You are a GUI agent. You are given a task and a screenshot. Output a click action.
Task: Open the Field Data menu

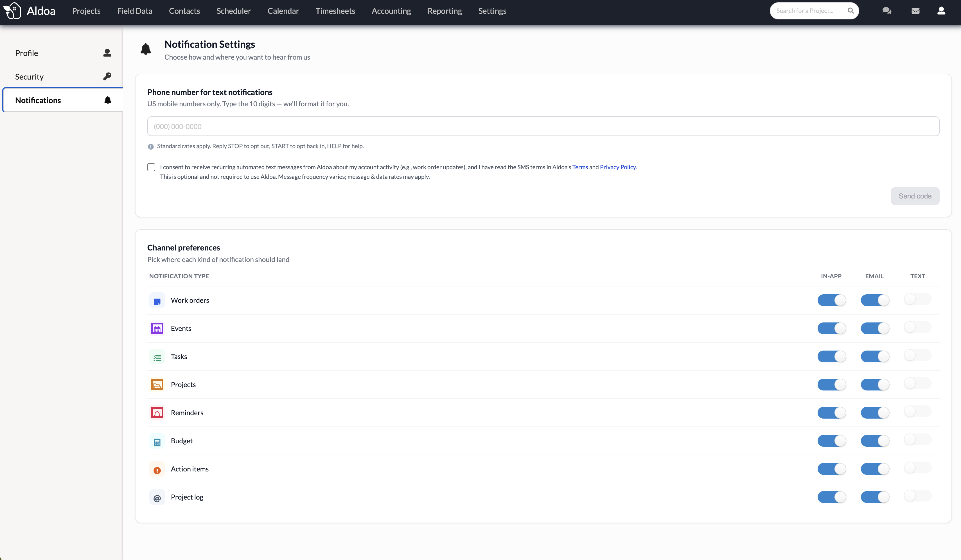[135, 11]
